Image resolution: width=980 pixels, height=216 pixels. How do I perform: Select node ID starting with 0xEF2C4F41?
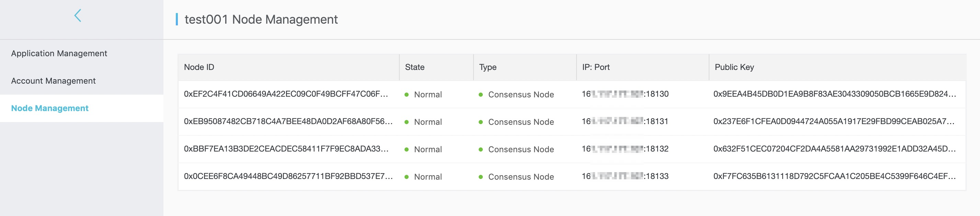click(286, 94)
